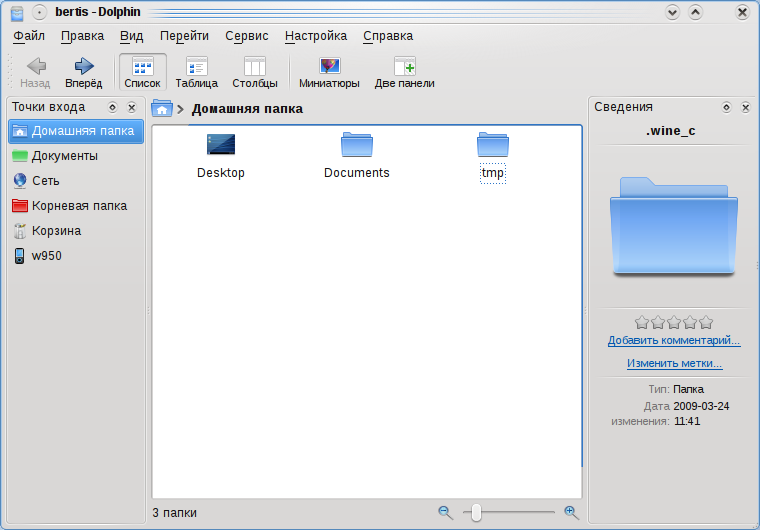Toggle Миниатюры preview thumbnails
This screenshot has width=760, height=530.
[x=329, y=72]
